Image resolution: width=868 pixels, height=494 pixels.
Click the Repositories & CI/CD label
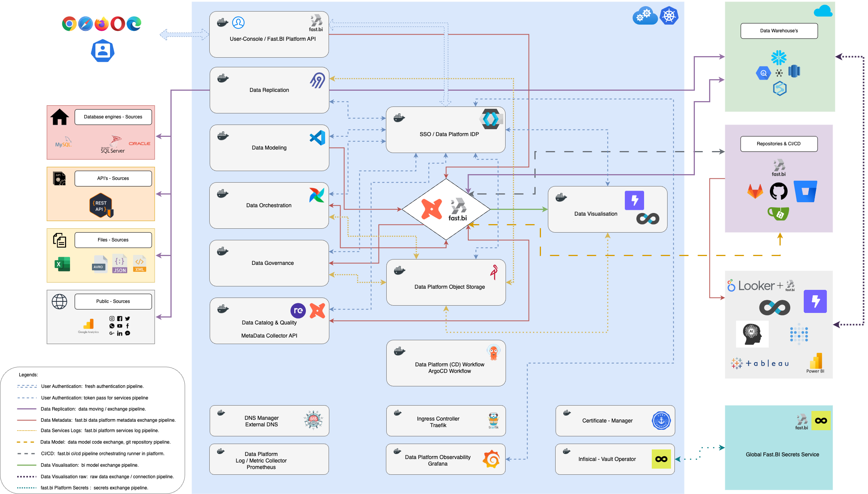point(779,143)
